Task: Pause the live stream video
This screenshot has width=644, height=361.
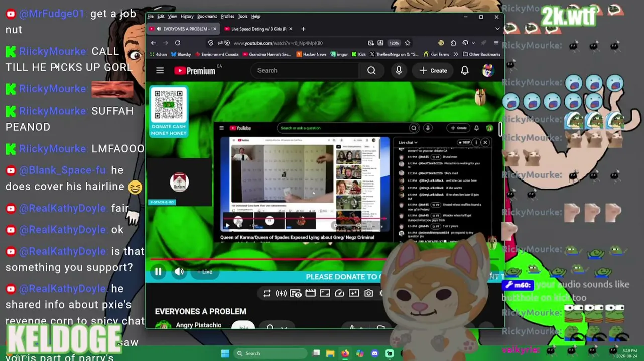Action: click(x=158, y=272)
